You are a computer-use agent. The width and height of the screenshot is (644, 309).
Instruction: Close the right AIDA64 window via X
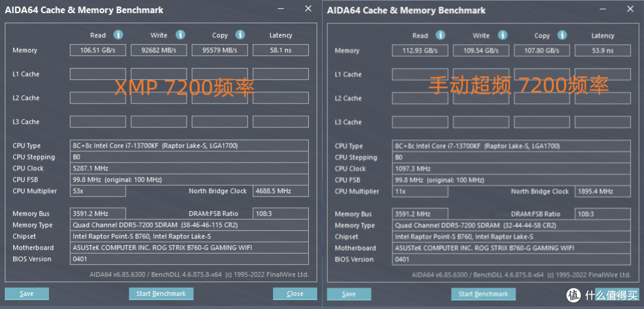[630, 9]
